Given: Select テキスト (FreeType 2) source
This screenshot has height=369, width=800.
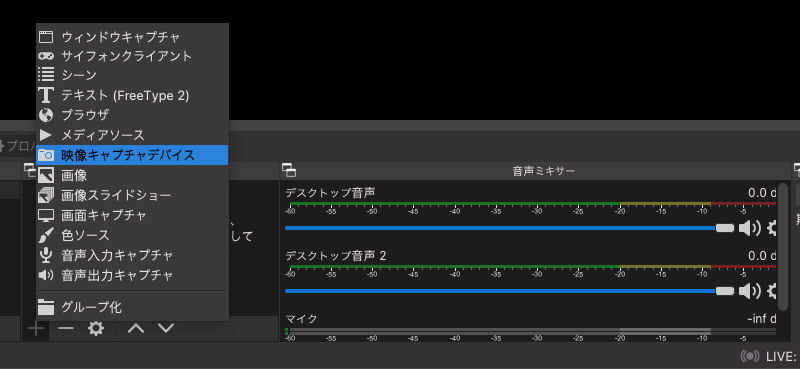Looking at the screenshot, I should [132, 95].
